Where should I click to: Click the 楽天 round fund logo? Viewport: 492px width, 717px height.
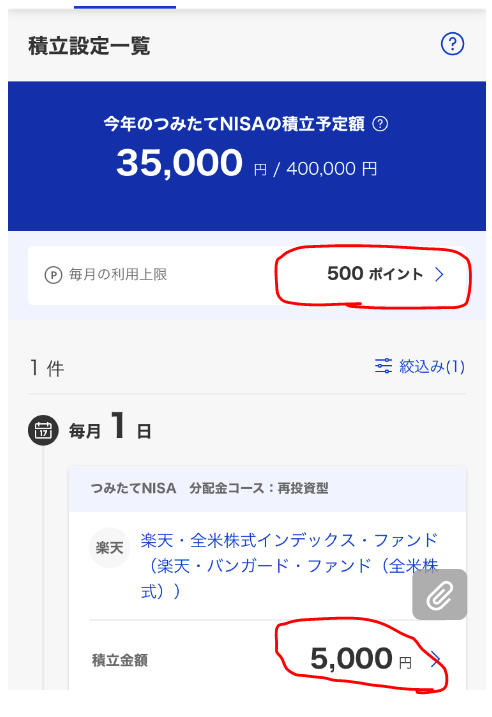click(109, 547)
